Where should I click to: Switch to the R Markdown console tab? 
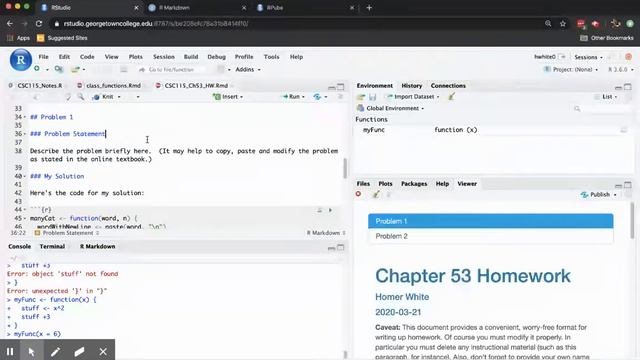(x=97, y=247)
